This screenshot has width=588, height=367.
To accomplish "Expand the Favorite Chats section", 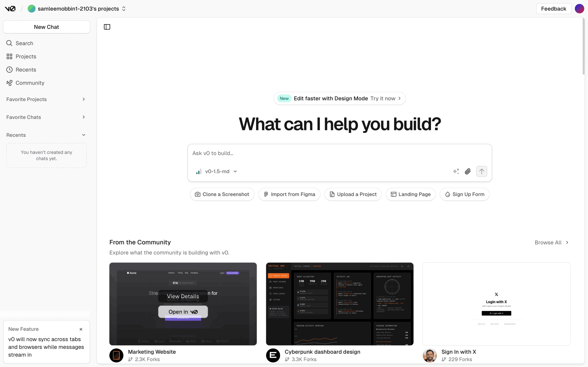I will coord(46,117).
